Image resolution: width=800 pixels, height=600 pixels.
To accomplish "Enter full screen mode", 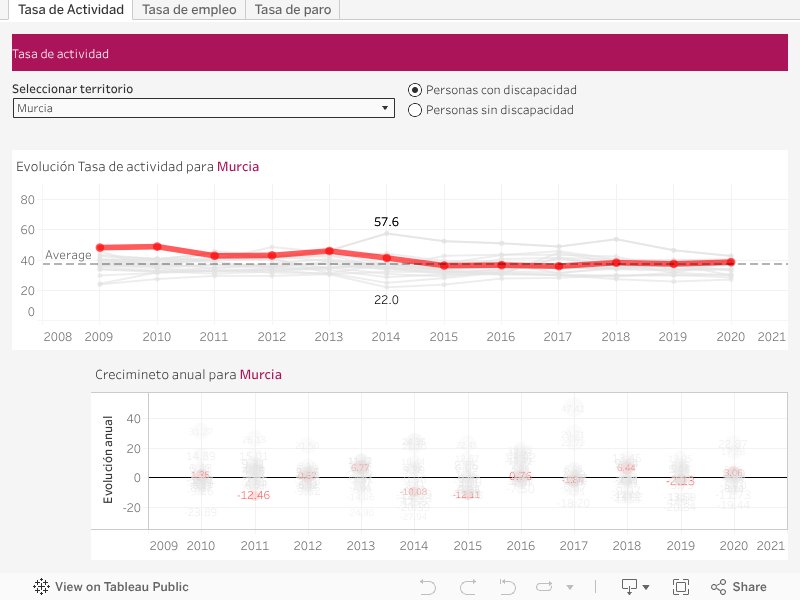I will [x=681, y=587].
